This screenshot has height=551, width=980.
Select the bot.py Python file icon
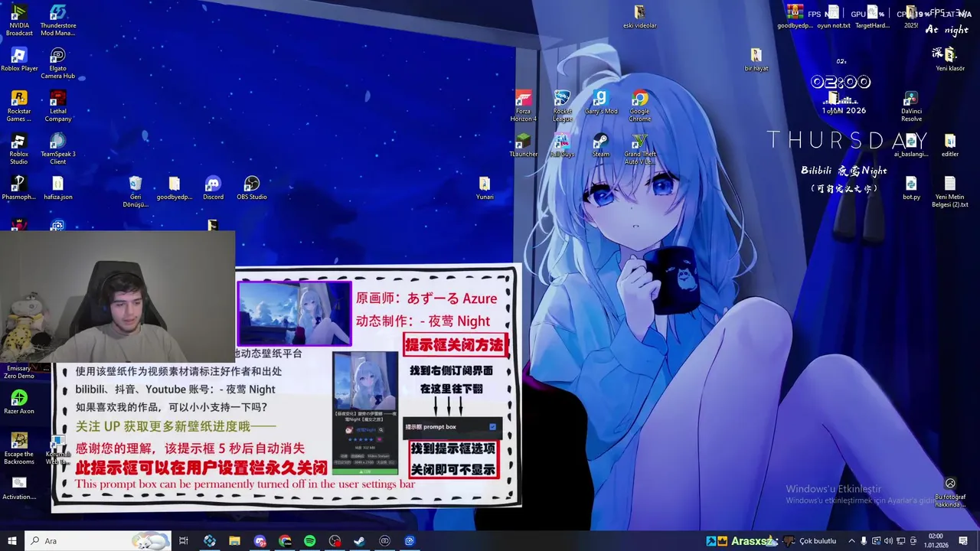[911, 188]
